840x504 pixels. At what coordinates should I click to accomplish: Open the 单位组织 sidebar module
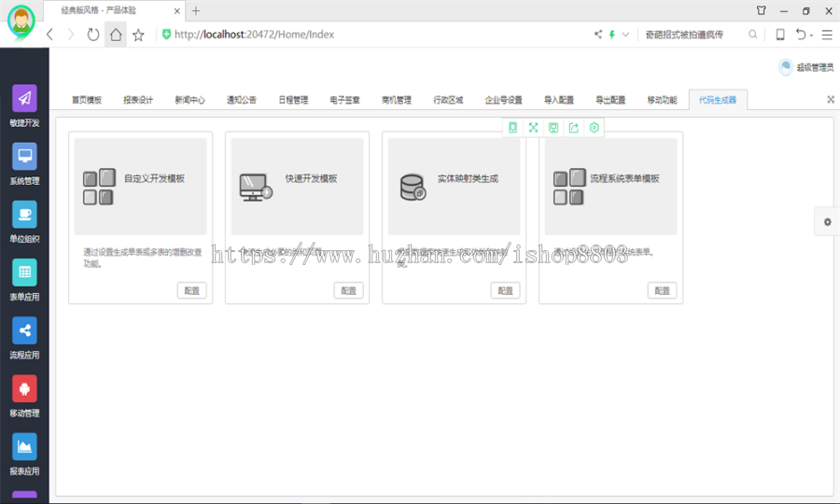pos(24,222)
